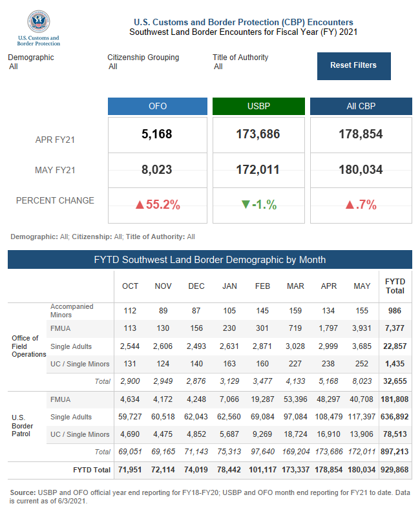Click Border Patrol Single Adults total 636,892
420x517 pixels.
click(x=395, y=417)
